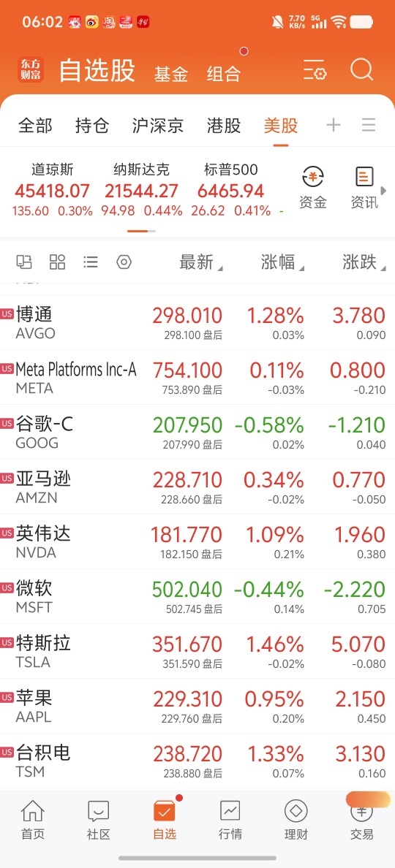This screenshot has height=868, width=395.
Task: Open the 基金 section
Action: pyautogui.click(x=171, y=74)
